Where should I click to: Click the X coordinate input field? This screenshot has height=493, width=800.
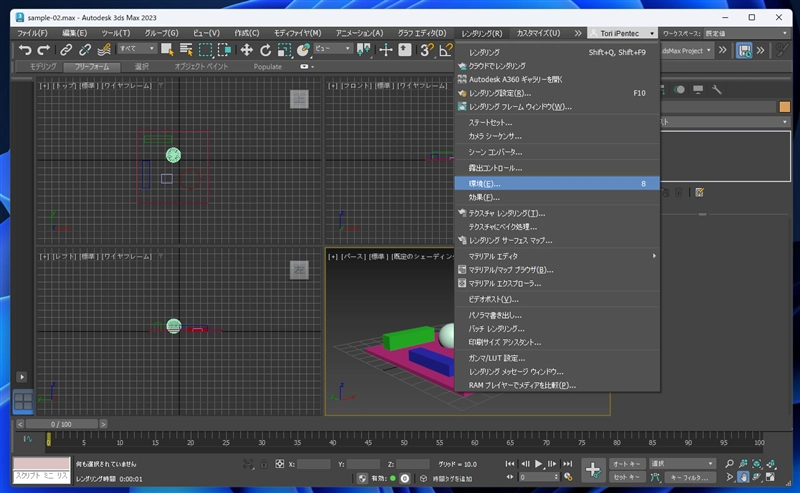pyautogui.click(x=314, y=464)
